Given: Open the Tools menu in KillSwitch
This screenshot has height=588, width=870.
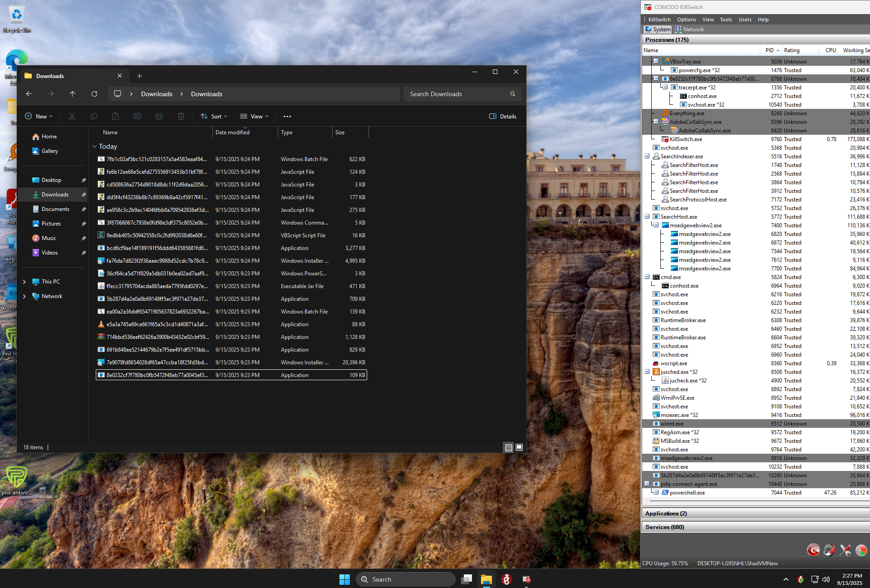Looking at the screenshot, I should click(726, 20).
